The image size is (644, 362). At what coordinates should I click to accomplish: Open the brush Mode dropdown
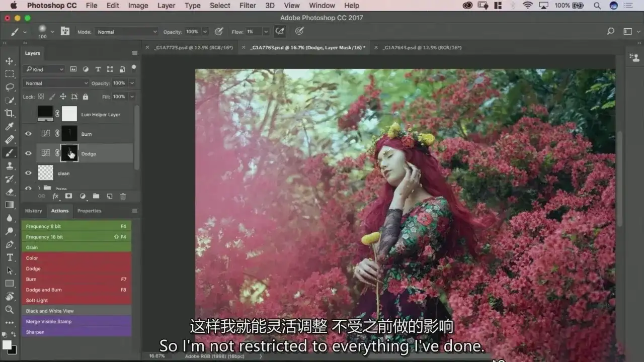pos(126,32)
